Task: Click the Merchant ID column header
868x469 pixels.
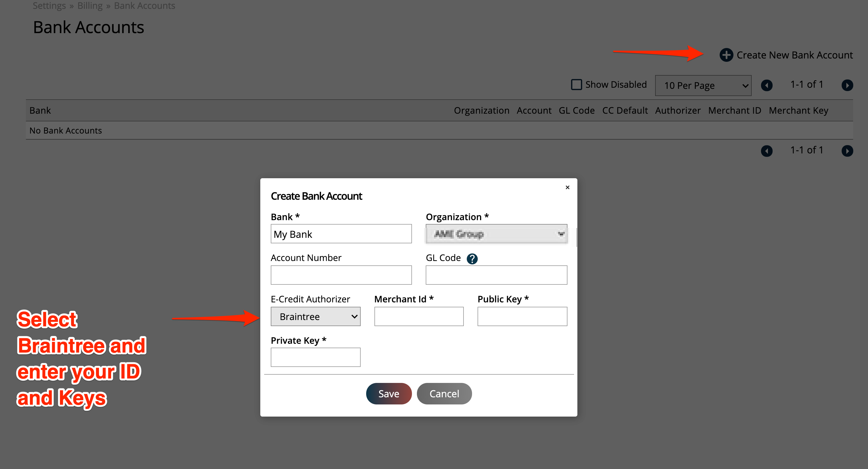Action: coord(734,111)
